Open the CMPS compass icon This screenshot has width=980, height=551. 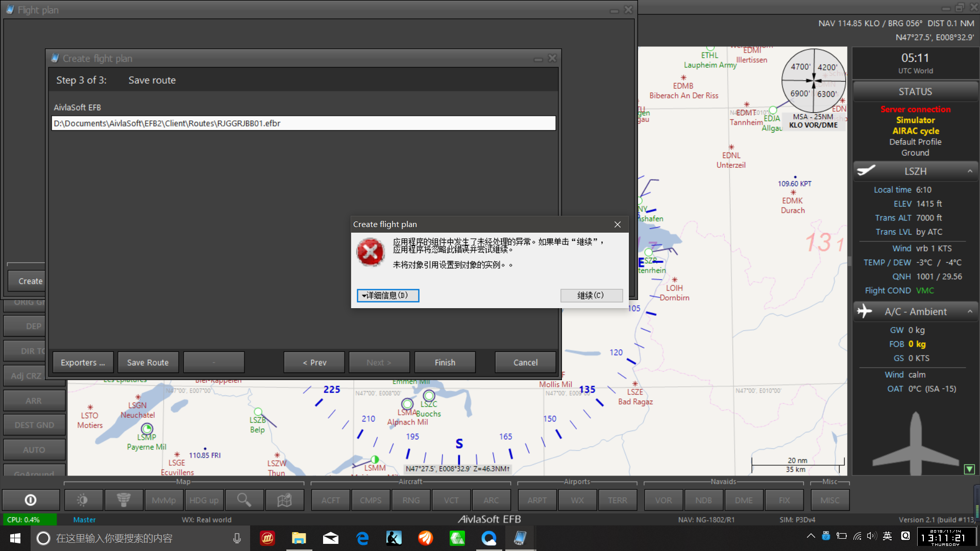pyautogui.click(x=372, y=500)
